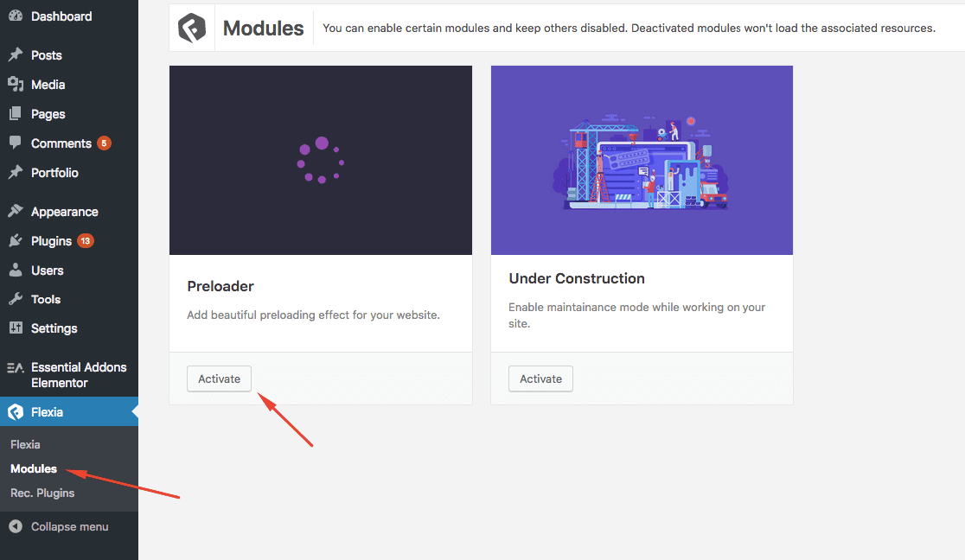Click the 'You can enable certain modules' notice
Image resolution: width=965 pixels, height=560 pixels.
click(x=629, y=29)
